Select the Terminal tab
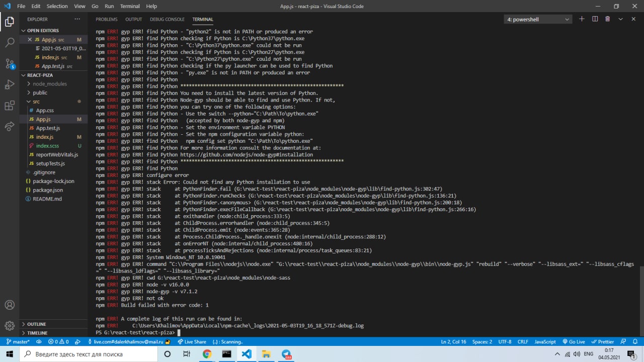This screenshot has width=644, height=362. (203, 19)
